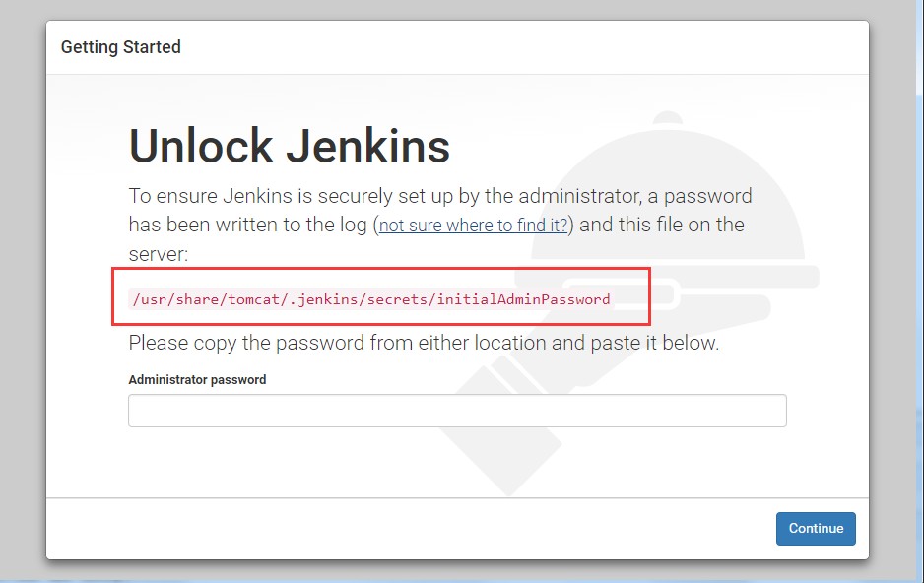The width and height of the screenshot is (924, 583).
Task: Click the phrase "has been written to the log"
Action: coord(248,225)
